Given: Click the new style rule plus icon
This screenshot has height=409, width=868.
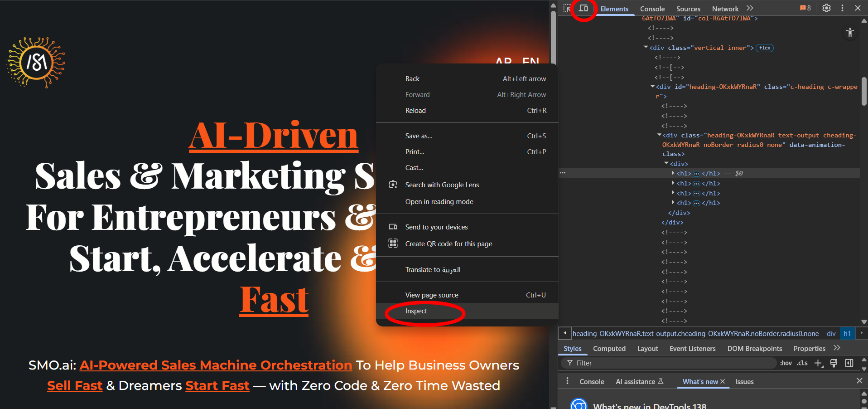Looking at the screenshot, I should pos(818,363).
